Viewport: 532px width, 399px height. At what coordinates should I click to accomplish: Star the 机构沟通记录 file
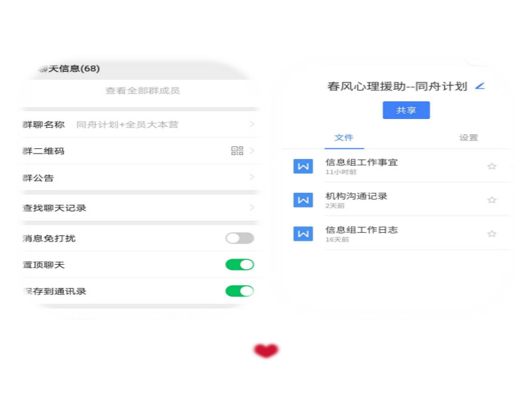pos(492,200)
